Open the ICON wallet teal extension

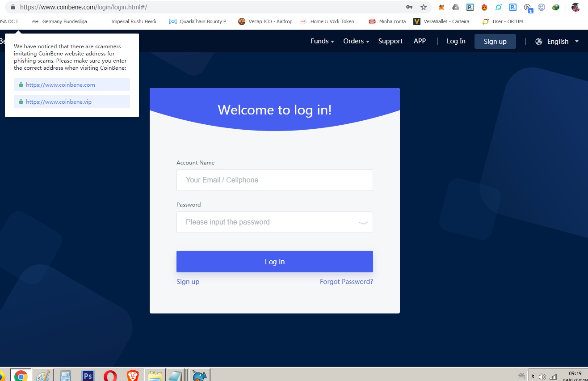click(x=499, y=7)
